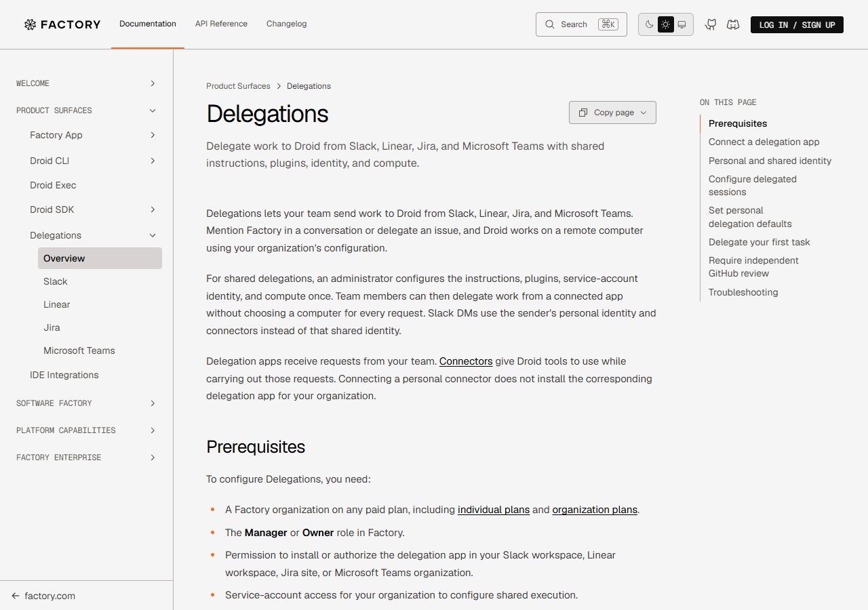Screen dimensions: 868x610
Task: Jump to Prerequisites in page outline
Action: click(738, 123)
